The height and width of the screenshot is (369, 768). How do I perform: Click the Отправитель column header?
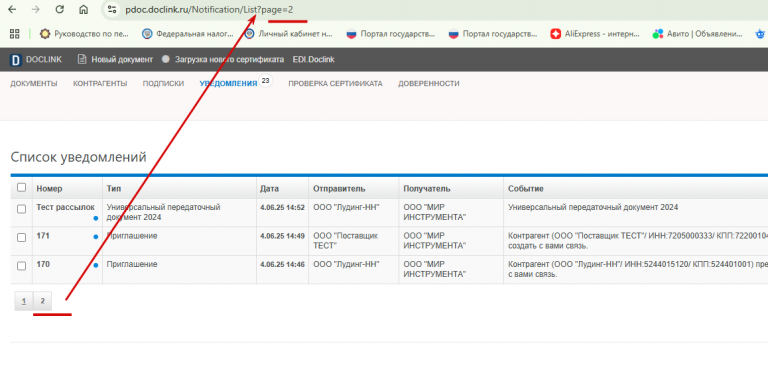(339, 189)
